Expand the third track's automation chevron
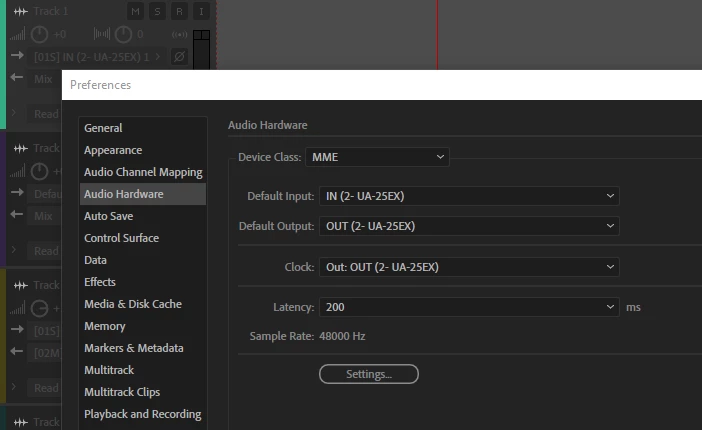Screen dimensions: 702x430 (14, 387)
